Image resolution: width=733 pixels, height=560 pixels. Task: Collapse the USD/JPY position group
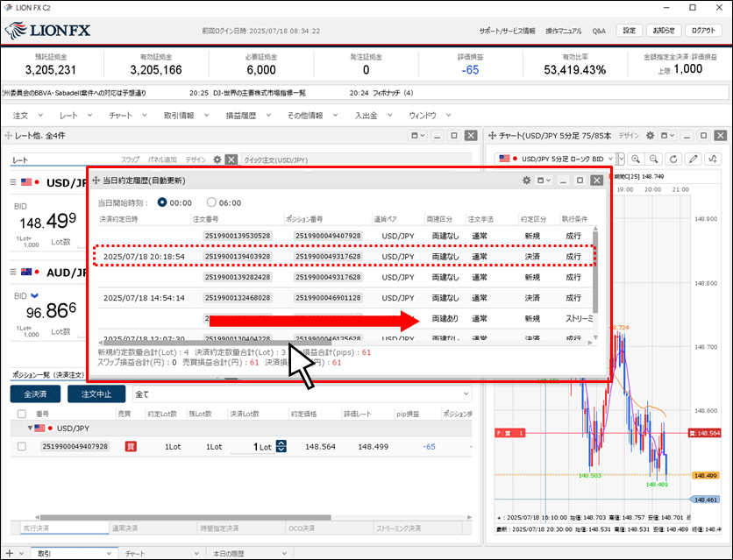click(x=18, y=429)
